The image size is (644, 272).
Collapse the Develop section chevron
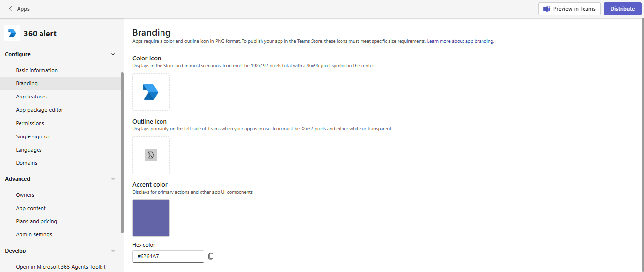(113, 251)
